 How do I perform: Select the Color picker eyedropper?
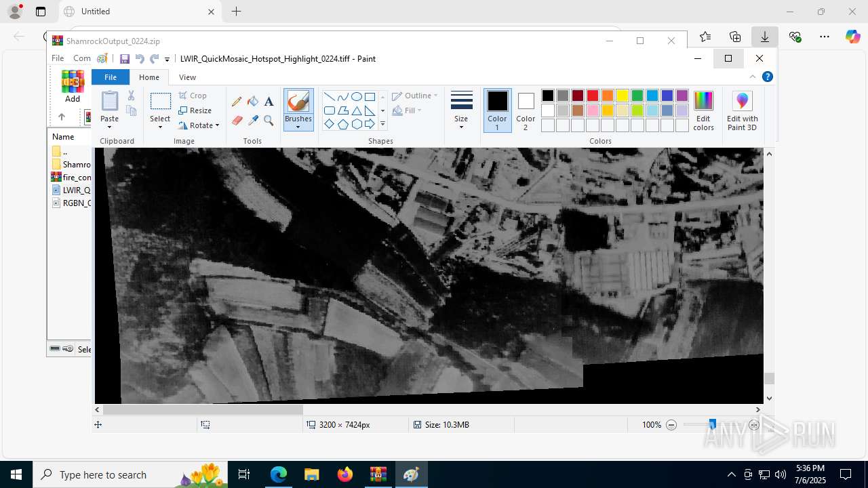[x=253, y=121]
